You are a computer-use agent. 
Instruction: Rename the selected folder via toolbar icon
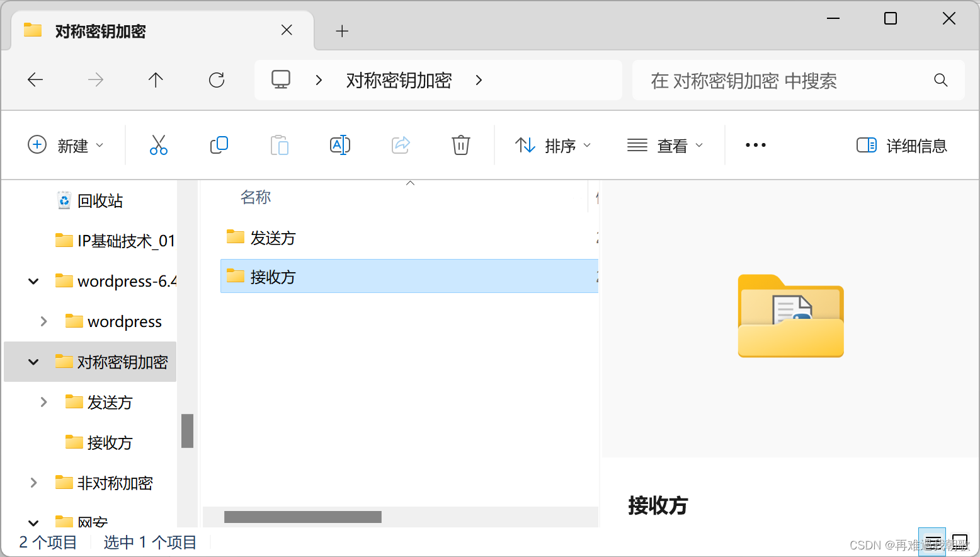tap(340, 145)
